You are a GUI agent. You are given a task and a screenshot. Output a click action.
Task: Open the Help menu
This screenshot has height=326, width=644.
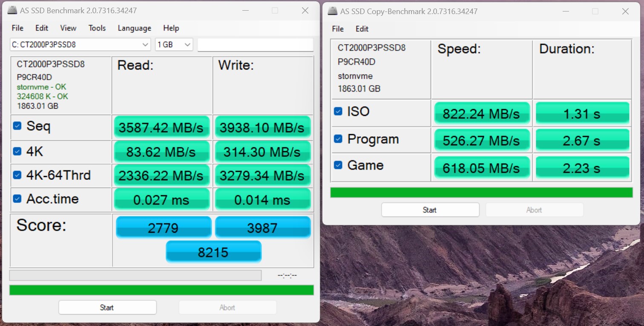pyautogui.click(x=171, y=28)
